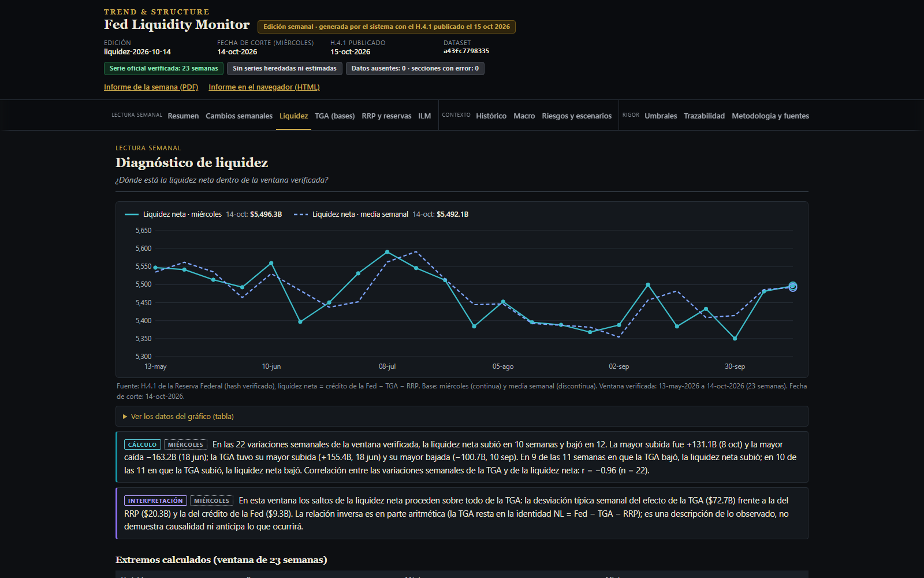Screen dimensions: 924x578
Task: Click the CÁLCULO tag label
Action: [143, 444]
